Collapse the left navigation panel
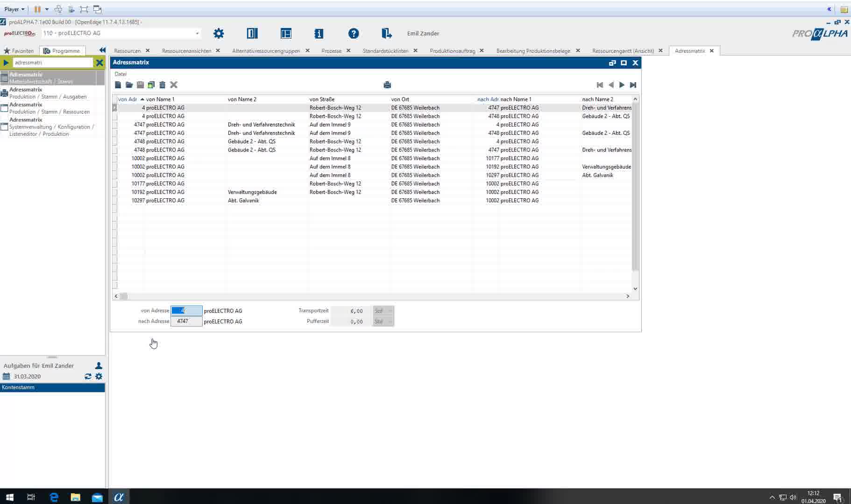 (102, 50)
